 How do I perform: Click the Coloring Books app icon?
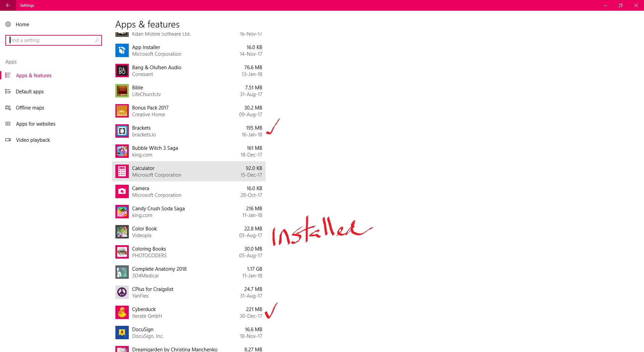coord(122,252)
